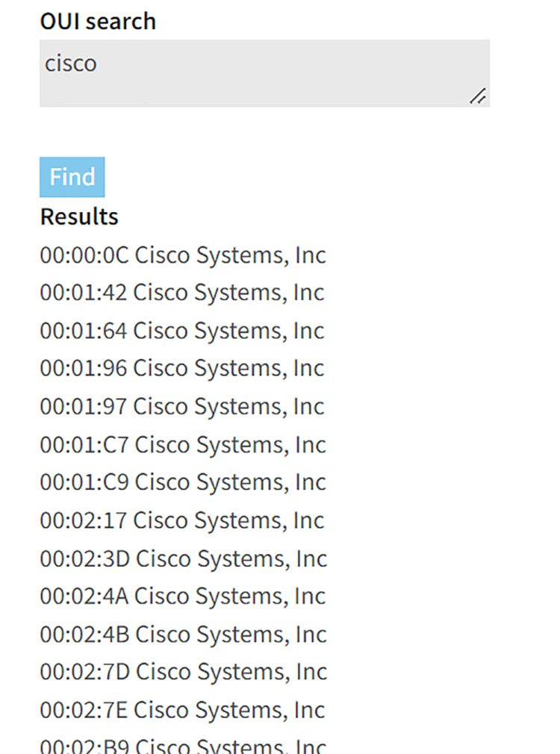Click the 00:02:4B result line
Image resolution: width=560 pixels, height=754 pixels.
[x=184, y=634]
